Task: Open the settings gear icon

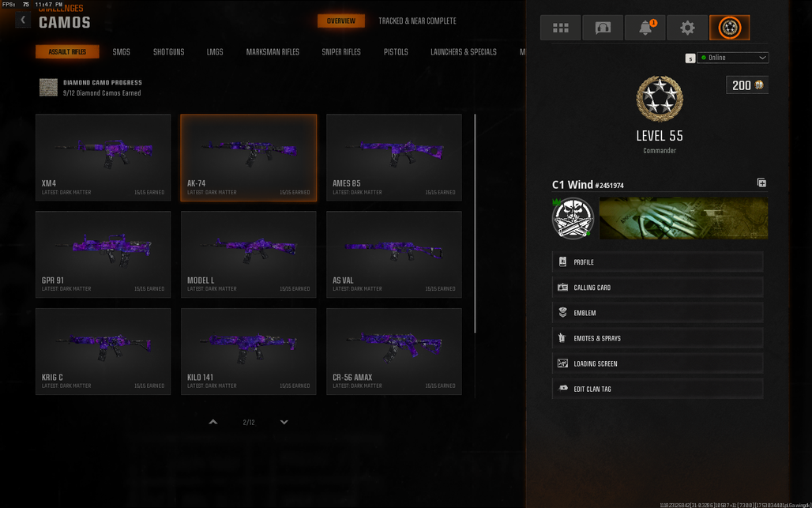Action: pos(687,28)
